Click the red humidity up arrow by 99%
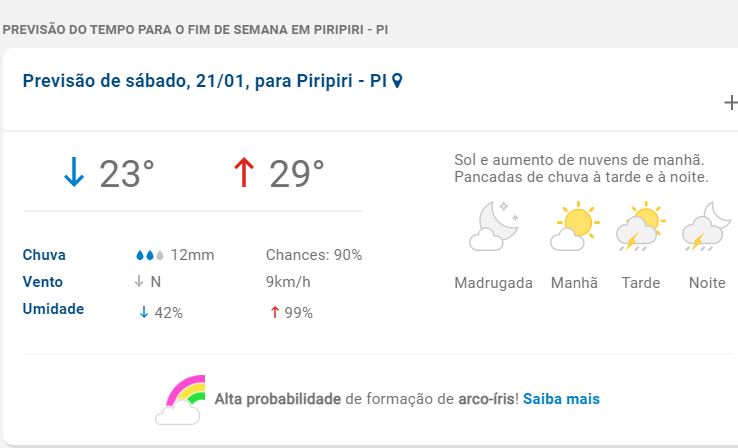The width and height of the screenshot is (738, 448). [274, 312]
